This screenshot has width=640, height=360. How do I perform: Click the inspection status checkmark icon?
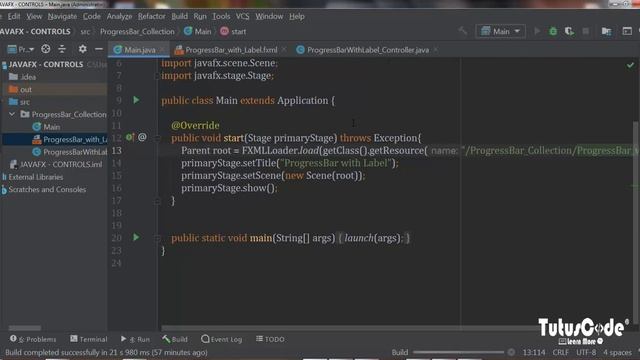[631, 64]
